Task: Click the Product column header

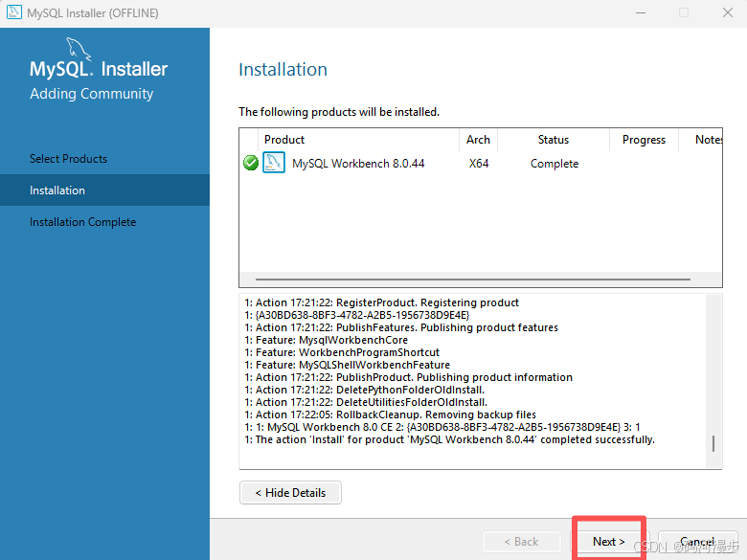Action: [358, 140]
